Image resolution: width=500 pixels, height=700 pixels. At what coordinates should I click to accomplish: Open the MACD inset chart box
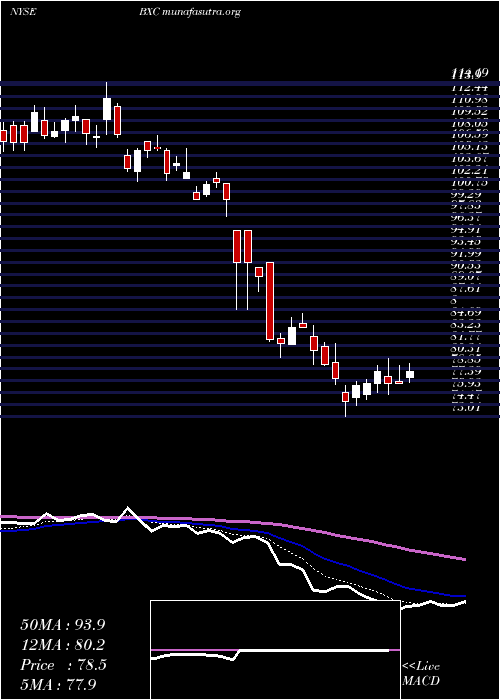click(x=275, y=650)
